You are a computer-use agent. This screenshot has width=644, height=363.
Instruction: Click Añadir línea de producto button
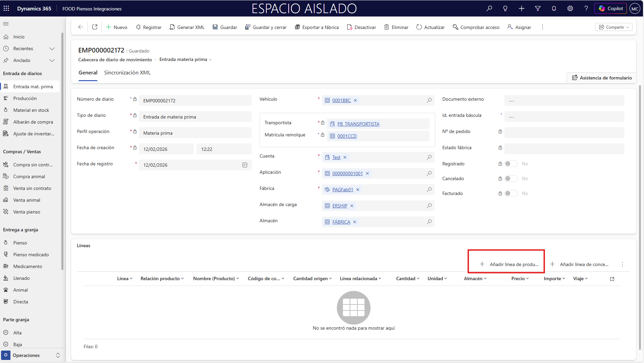click(509, 264)
